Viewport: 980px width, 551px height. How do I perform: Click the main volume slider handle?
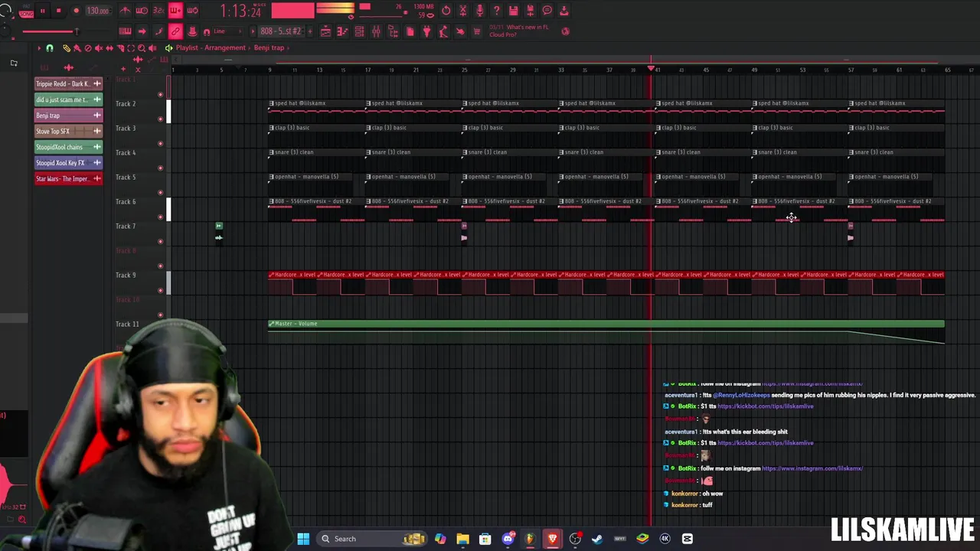(76, 31)
